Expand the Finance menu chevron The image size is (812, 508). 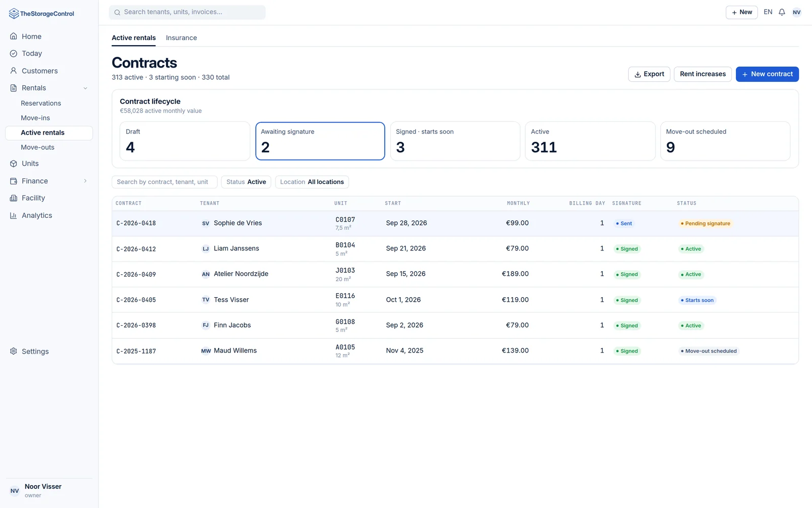pos(85,181)
